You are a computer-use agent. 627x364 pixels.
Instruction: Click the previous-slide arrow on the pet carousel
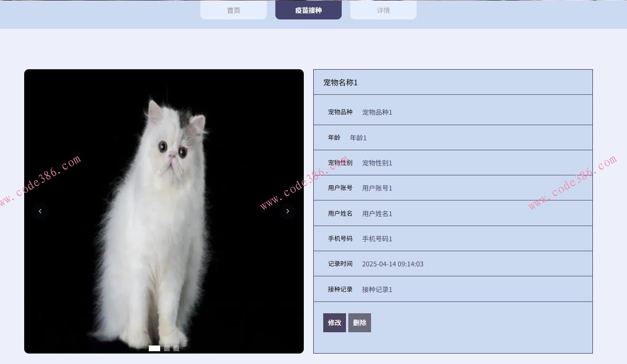pyautogui.click(x=40, y=211)
